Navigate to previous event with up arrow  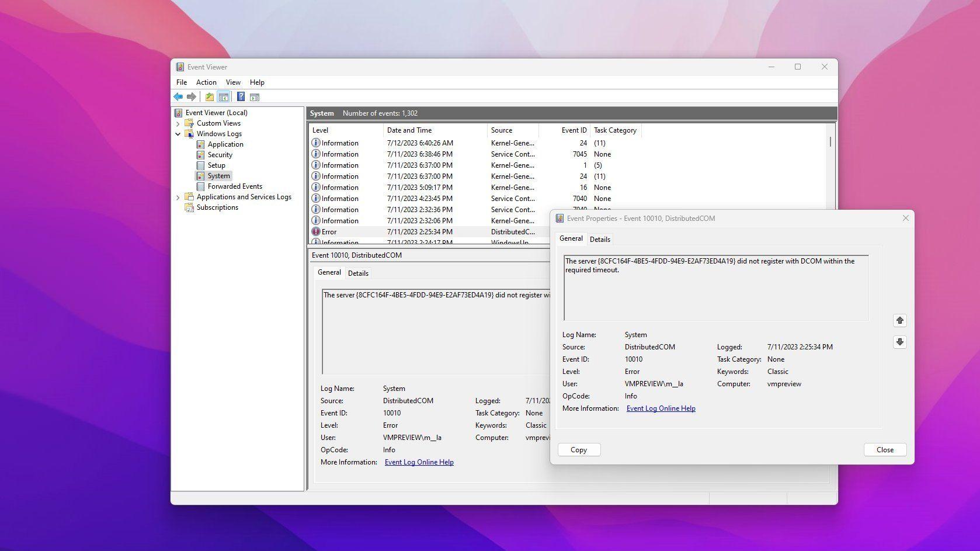899,320
